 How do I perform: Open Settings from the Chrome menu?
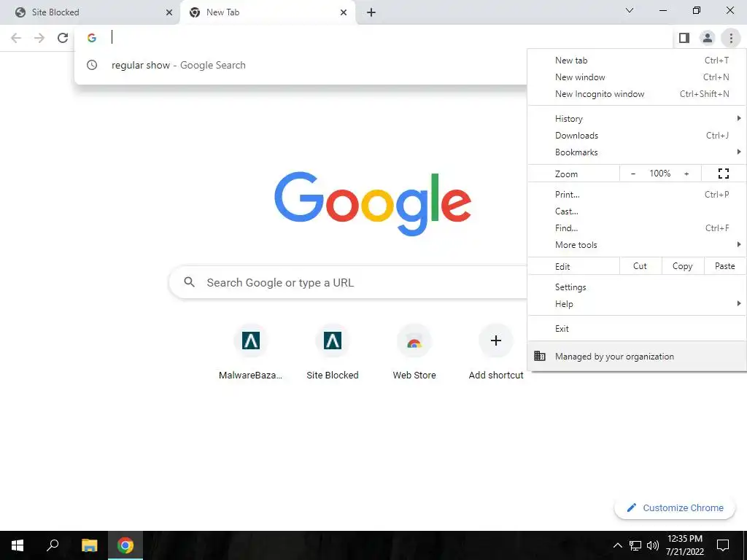click(637, 287)
